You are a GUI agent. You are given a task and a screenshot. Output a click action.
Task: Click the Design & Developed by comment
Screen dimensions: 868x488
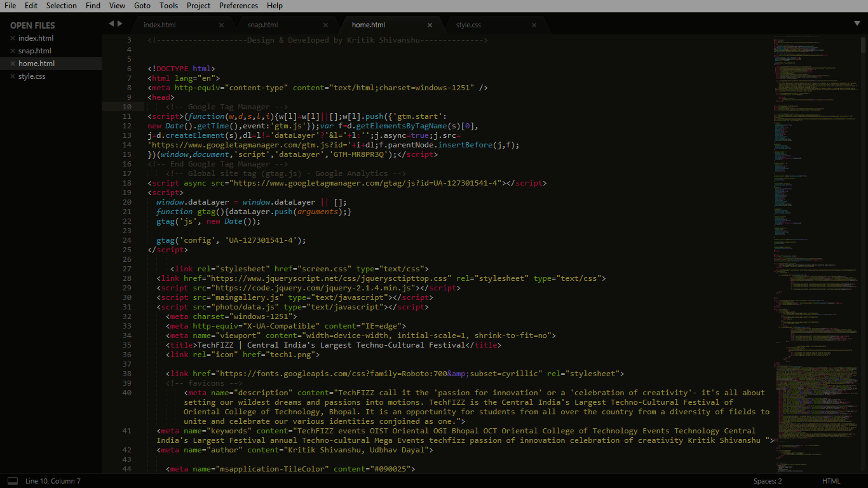pyautogui.click(x=318, y=40)
